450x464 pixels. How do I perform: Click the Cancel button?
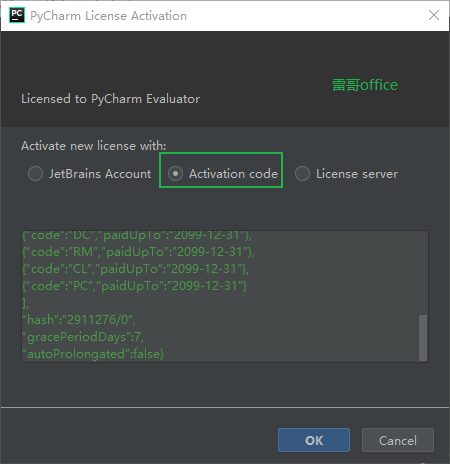tap(398, 440)
